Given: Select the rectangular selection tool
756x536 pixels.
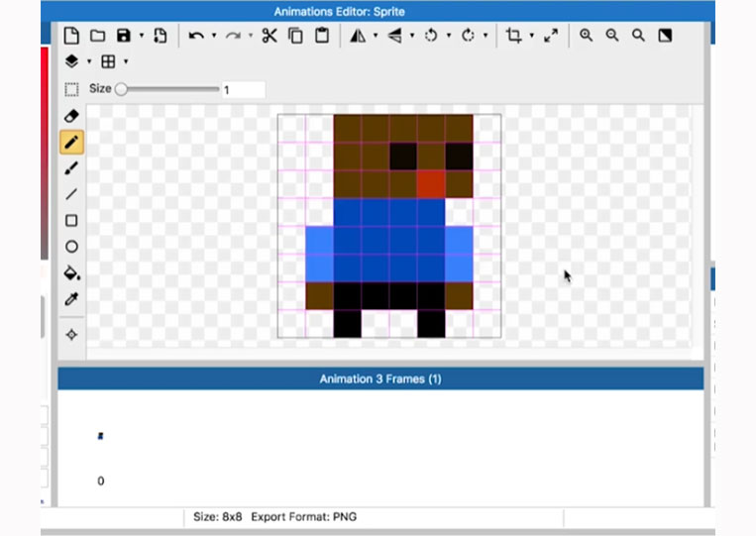Looking at the screenshot, I should tap(71, 89).
